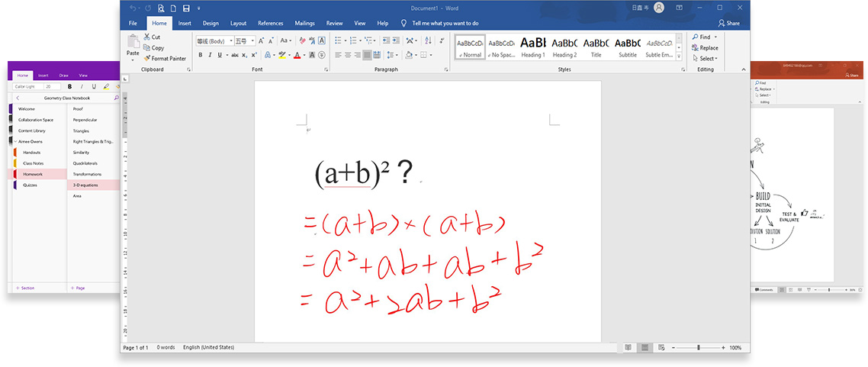Click the zoom slider in status bar
868x367 pixels.
[x=698, y=347]
